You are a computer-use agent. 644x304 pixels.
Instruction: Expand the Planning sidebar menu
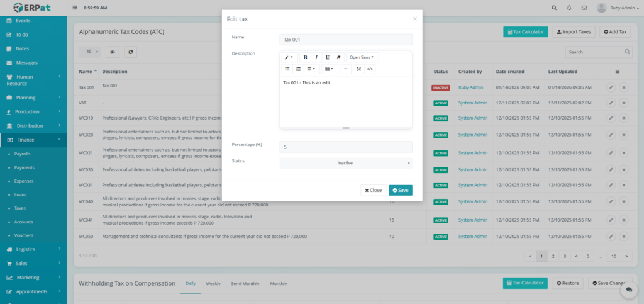[x=34, y=98]
